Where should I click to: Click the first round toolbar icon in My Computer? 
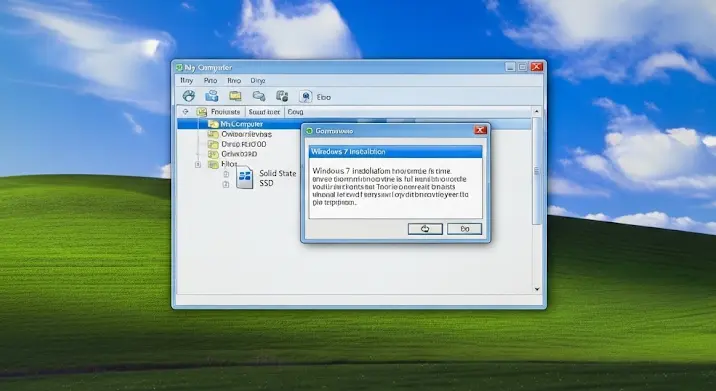coord(189,96)
